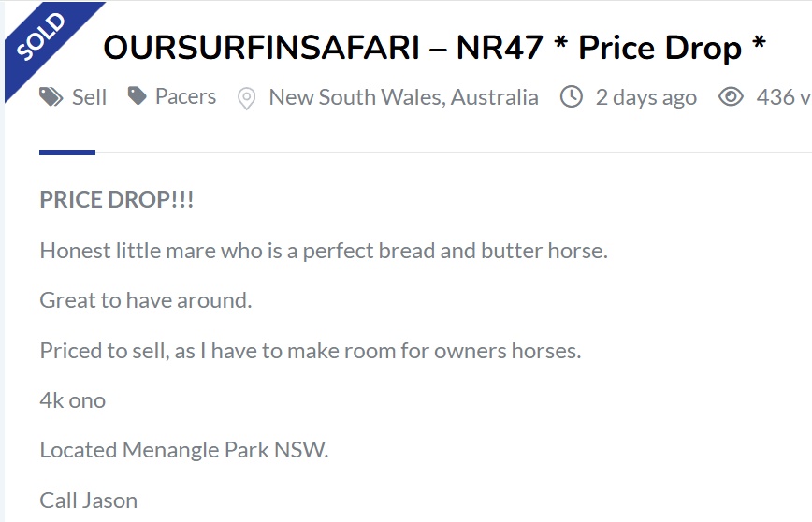Click the 'Located Menangle Park NSW.' line

point(184,450)
